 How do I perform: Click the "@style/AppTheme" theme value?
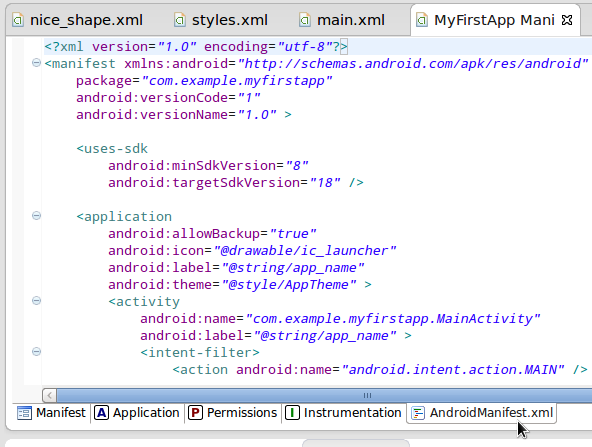coord(289,285)
